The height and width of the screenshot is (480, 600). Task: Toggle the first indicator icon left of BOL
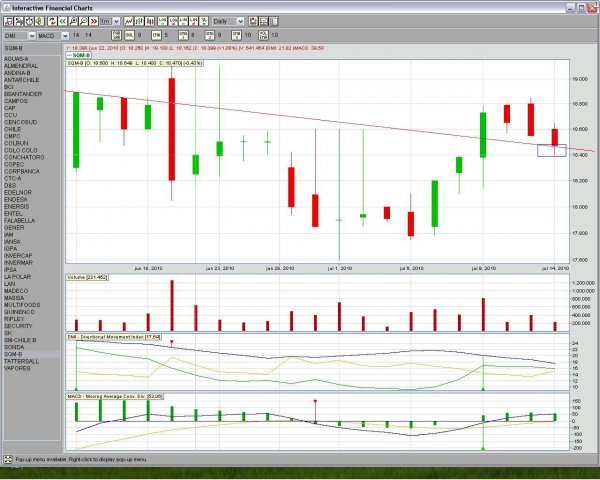pyautogui.click(x=116, y=35)
